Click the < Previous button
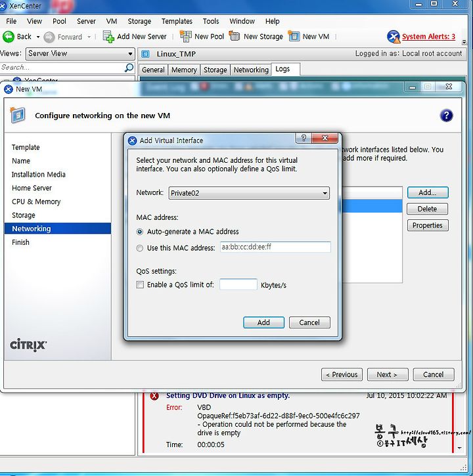This screenshot has width=473, height=476. pos(342,375)
